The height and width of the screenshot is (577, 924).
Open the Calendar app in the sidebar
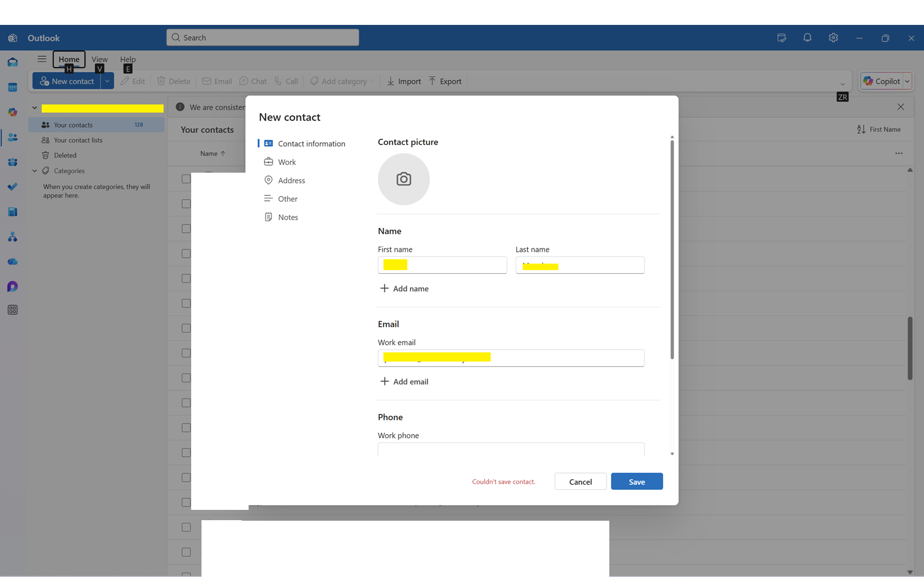[x=12, y=87]
